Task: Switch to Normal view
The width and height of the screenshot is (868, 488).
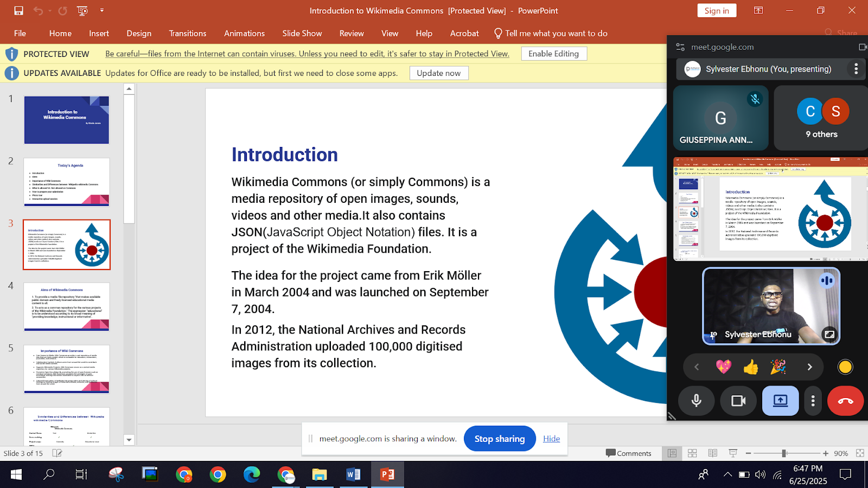Action: coord(672,453)
